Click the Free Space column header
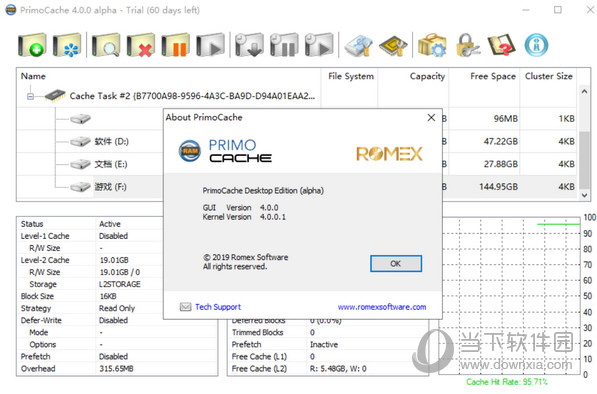 coord(493,76)
